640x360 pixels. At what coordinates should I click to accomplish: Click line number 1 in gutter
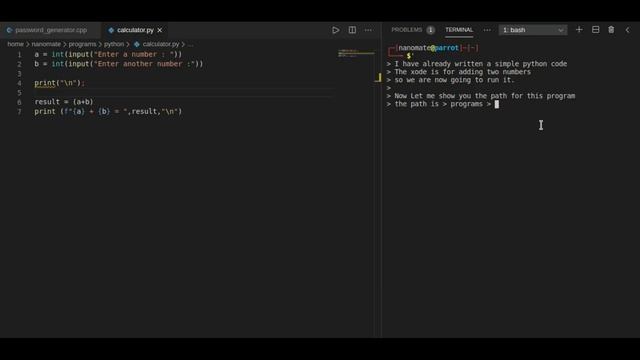click(x=19, y=55)
